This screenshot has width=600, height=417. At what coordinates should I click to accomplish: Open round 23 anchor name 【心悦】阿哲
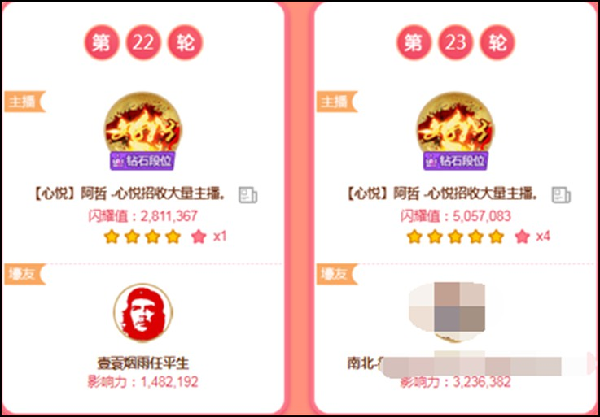click(x=442, y=195)
